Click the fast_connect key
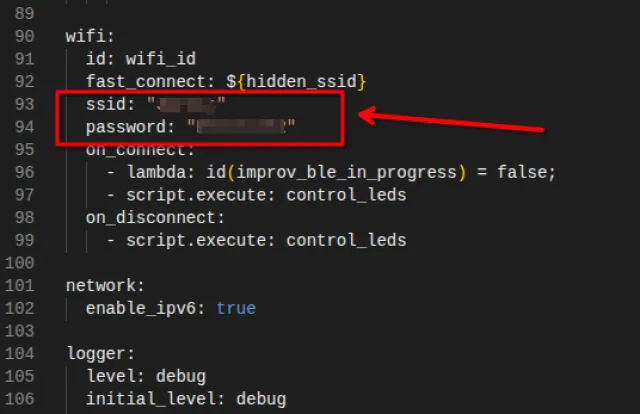Viewport: 640px width, 414px height. pyautogui.click(x=134, y=80)
